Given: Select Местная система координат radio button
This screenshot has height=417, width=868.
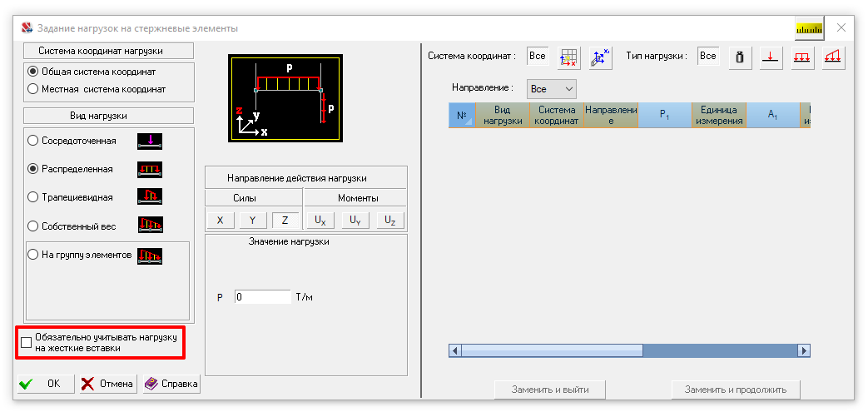Looking at the screenshot, I should tap(33, 88).
